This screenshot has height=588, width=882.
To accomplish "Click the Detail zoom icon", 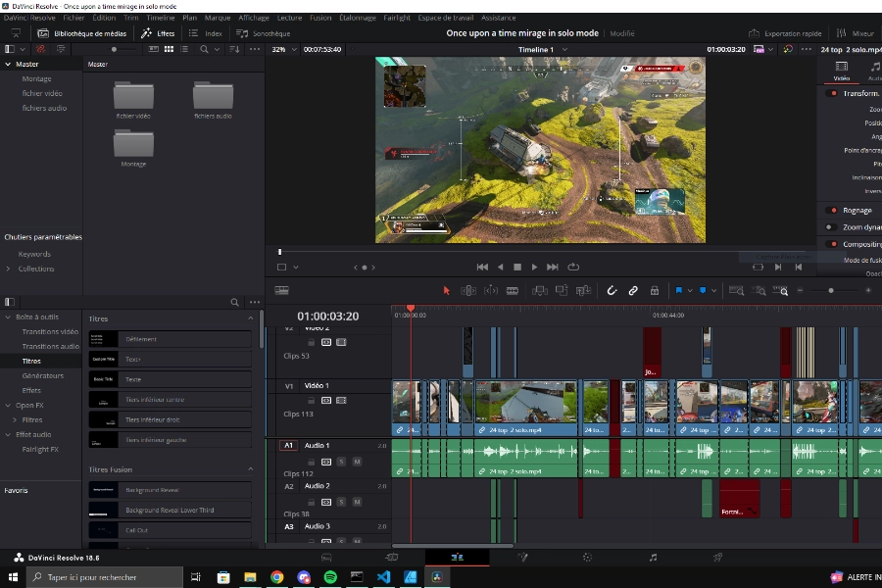I will 759,290.
